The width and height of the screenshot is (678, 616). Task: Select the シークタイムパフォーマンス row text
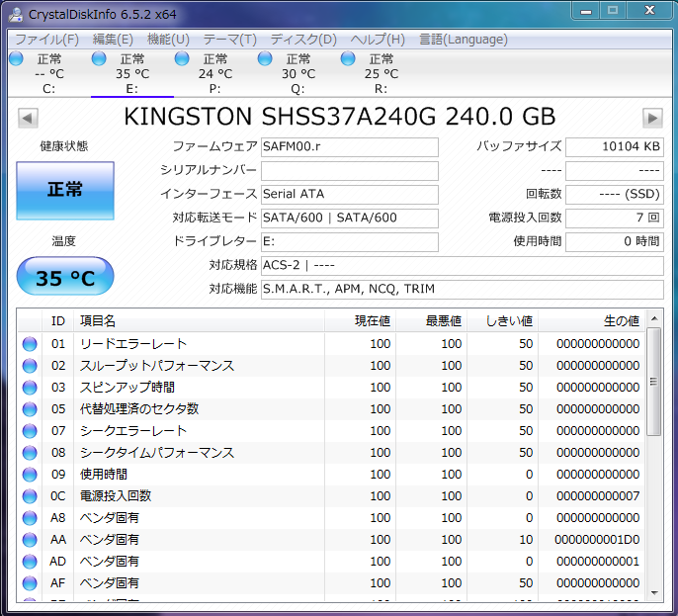[x=157, y=453]
